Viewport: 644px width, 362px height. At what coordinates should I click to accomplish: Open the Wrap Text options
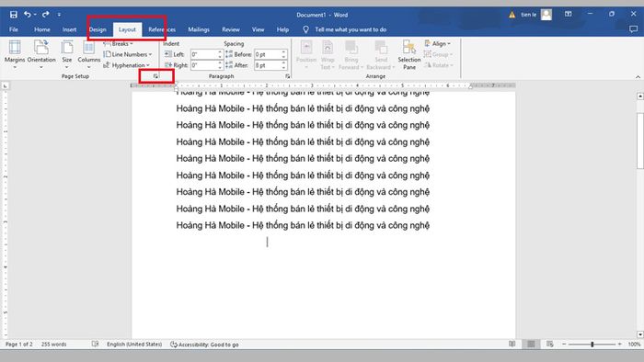pos(328,55)
